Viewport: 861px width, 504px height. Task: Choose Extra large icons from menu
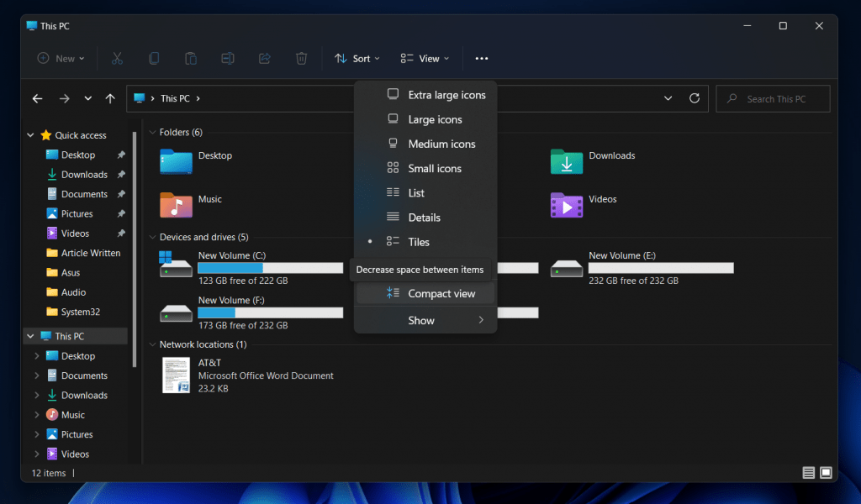pyautogui.click(x=446, y=95)
